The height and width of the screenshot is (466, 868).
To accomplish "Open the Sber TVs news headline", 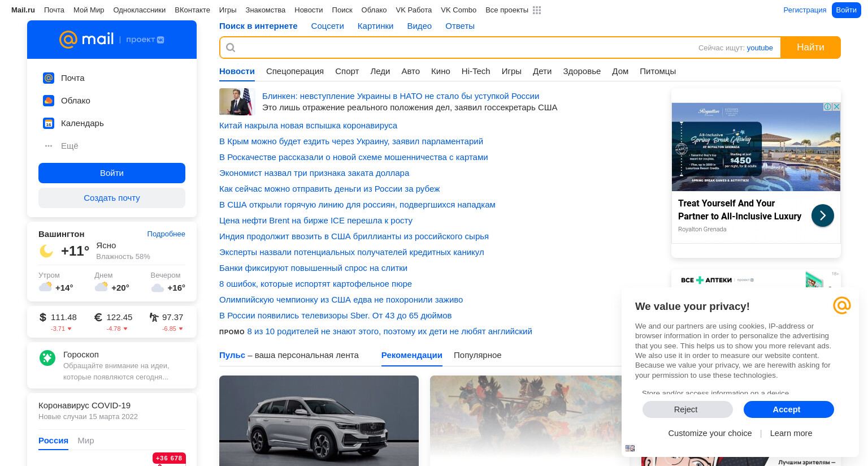I will click(335, 316).
